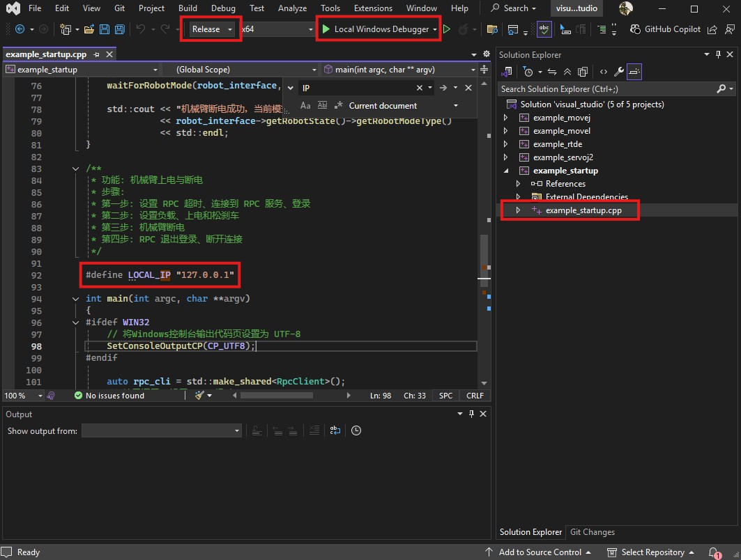Toggle Preview Selected Items icon

click(634, 72)
